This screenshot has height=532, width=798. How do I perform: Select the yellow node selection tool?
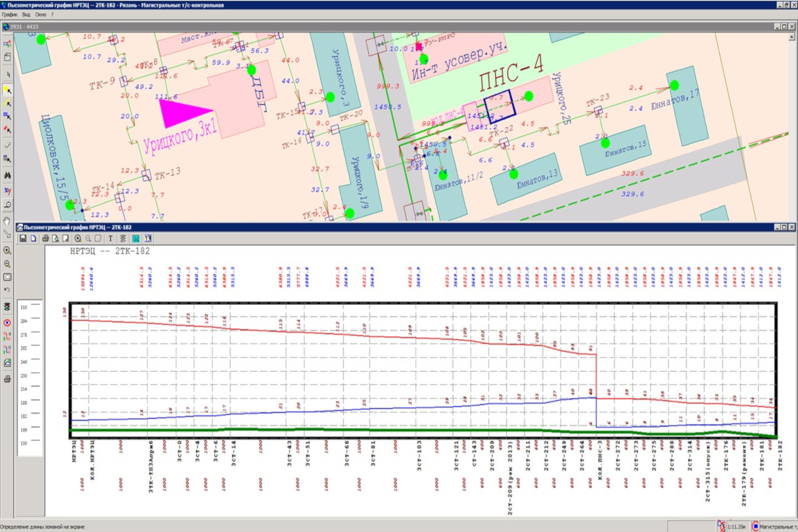[7, 90]
